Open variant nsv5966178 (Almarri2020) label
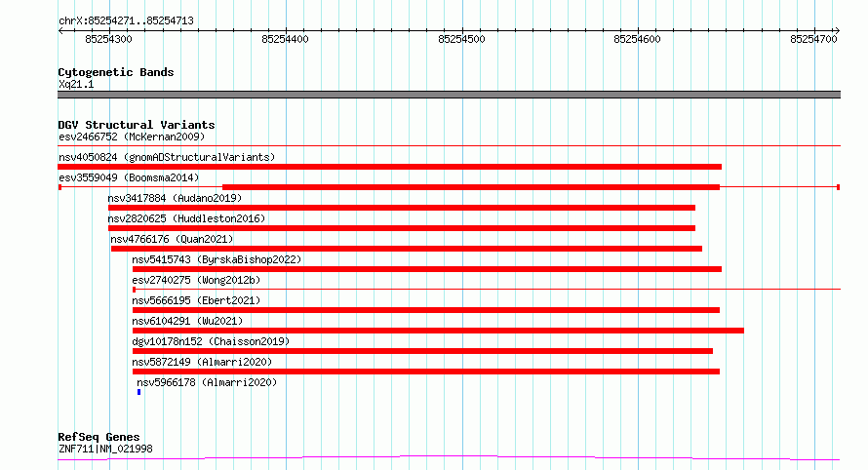 [x=207, y=382]
